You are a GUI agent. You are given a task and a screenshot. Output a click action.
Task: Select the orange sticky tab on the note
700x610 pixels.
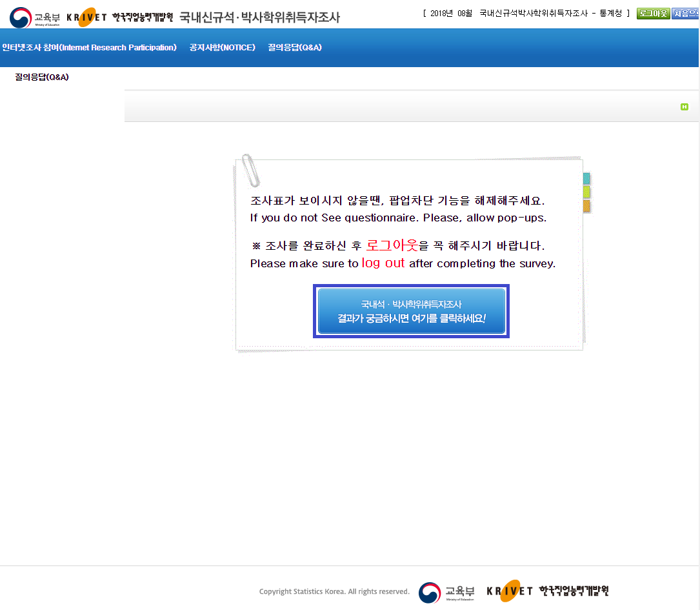[x=586, y=206]
